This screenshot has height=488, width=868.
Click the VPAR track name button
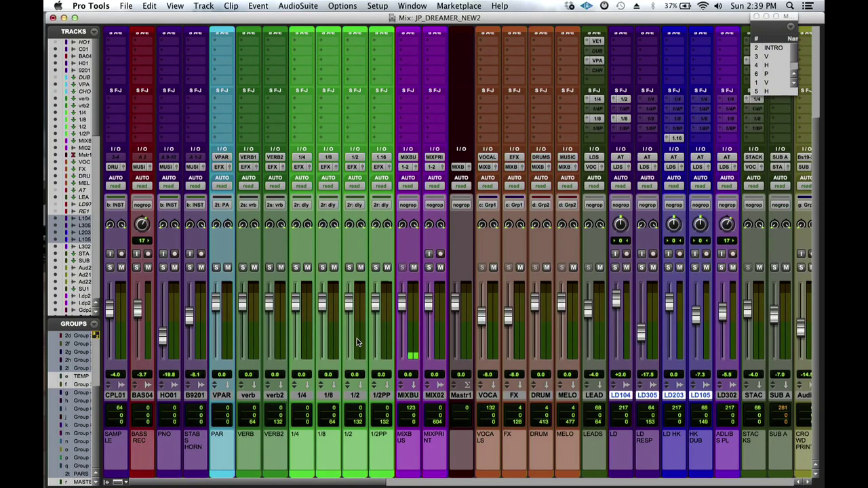[222, 395]
